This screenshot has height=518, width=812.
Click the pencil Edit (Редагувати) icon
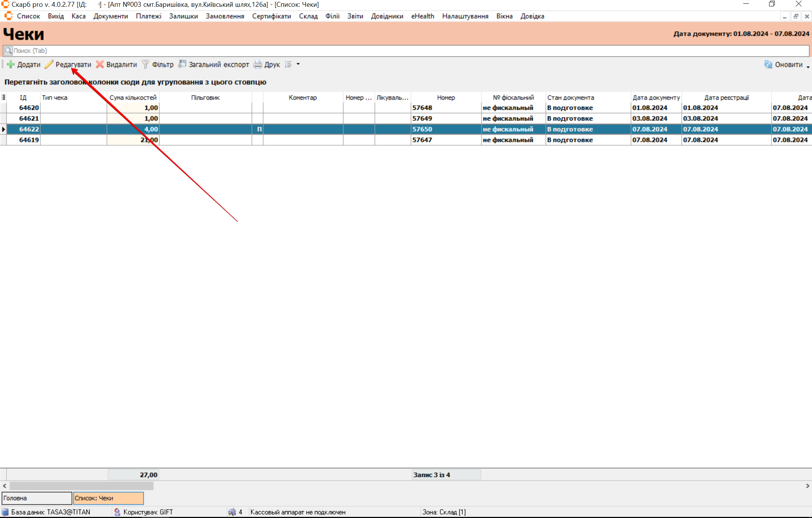[x=49, y=64]
